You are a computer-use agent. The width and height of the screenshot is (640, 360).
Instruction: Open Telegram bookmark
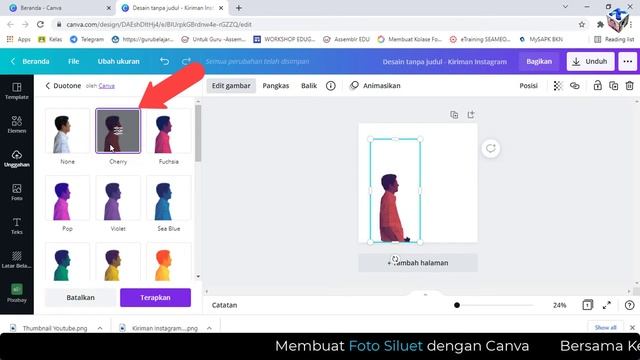tap(87, 39)
